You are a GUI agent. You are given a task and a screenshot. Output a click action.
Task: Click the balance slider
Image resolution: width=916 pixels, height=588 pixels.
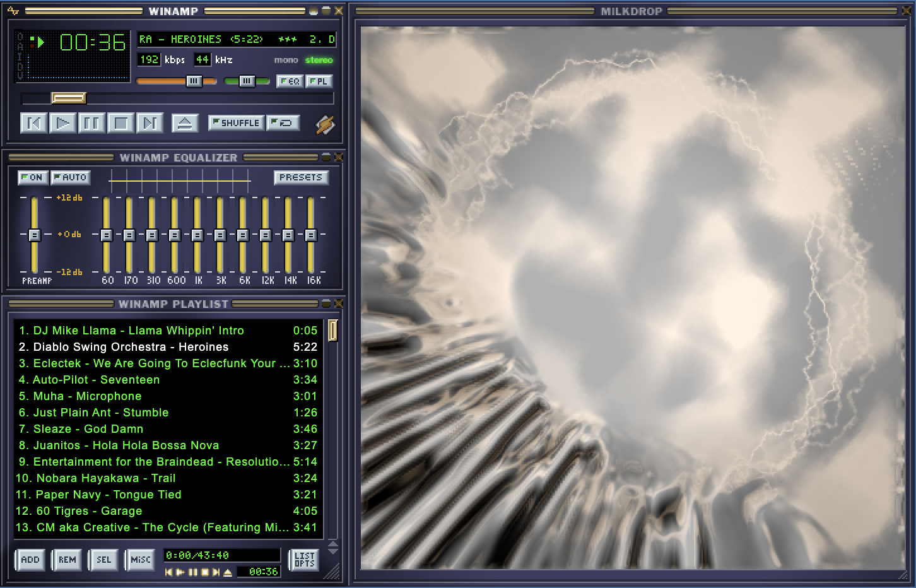[247, 81]
